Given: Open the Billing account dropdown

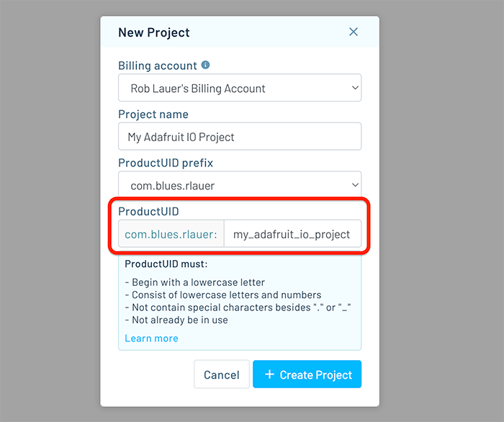Looking at the screenshot, I should click(240, 89).
